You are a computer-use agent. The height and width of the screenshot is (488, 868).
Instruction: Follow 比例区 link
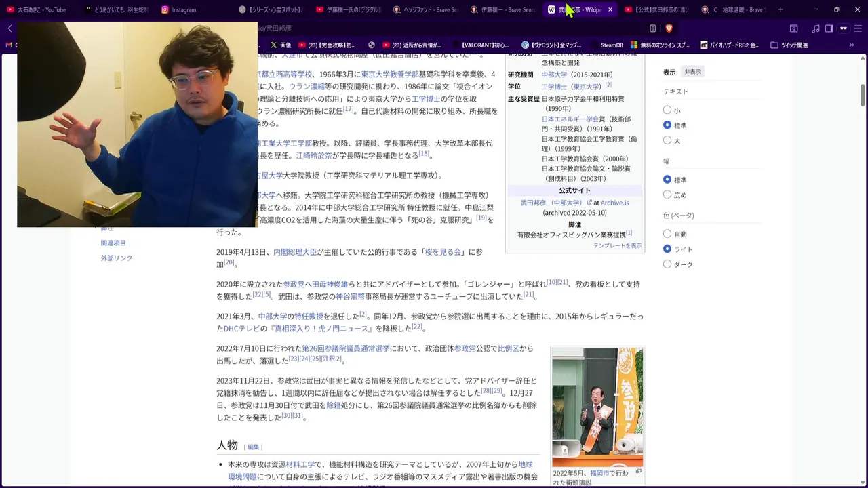coord(508,348)
